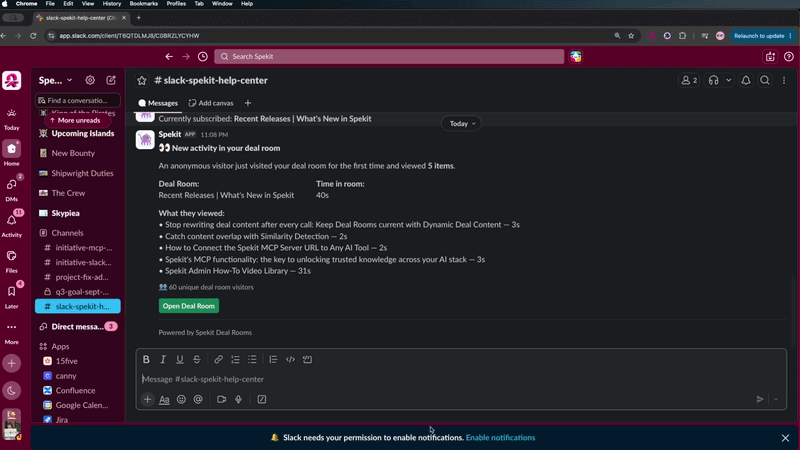Open huddle options dropdown arrow

click(729, 80)
